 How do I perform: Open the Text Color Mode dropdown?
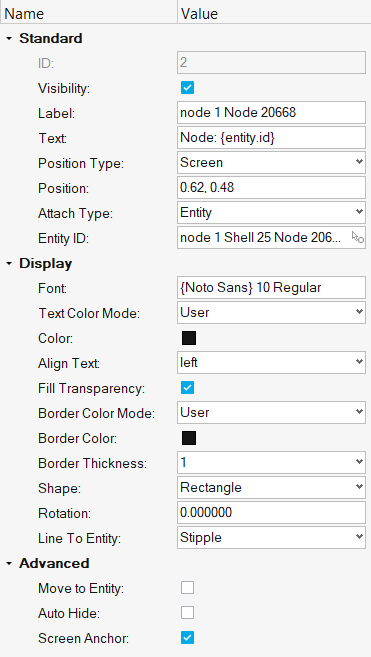pyautogui.click(x=271, y=313)
